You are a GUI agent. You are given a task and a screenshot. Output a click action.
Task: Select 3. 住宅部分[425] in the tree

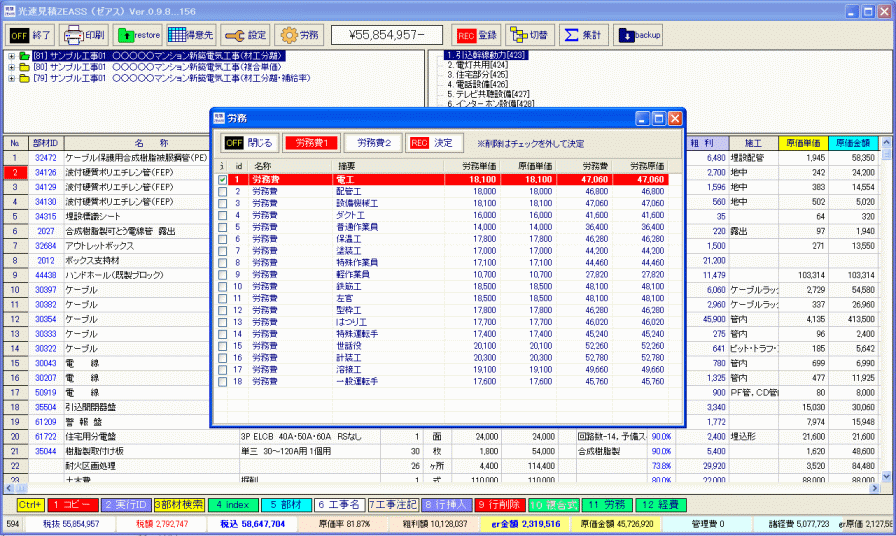(477, 75)
